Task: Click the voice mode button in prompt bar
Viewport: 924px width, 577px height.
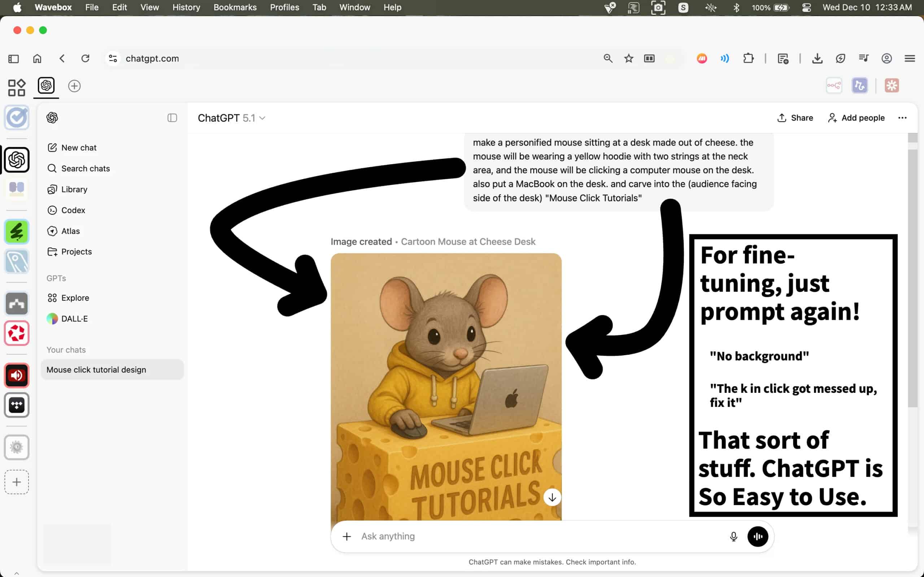Action: click(757, 536)
